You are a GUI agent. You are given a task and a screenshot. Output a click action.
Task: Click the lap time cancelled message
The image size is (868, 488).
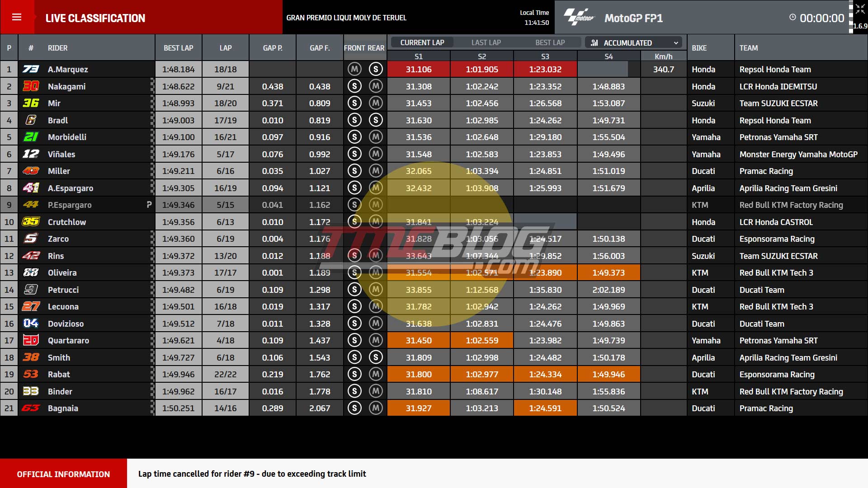[252, 474]
